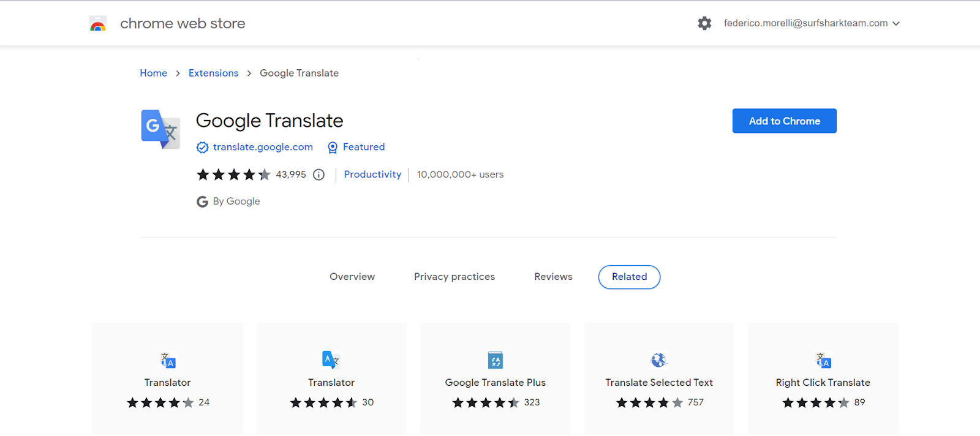Click the 10,000,000+ users text
980x436 pixels.
tap(460, 175)
